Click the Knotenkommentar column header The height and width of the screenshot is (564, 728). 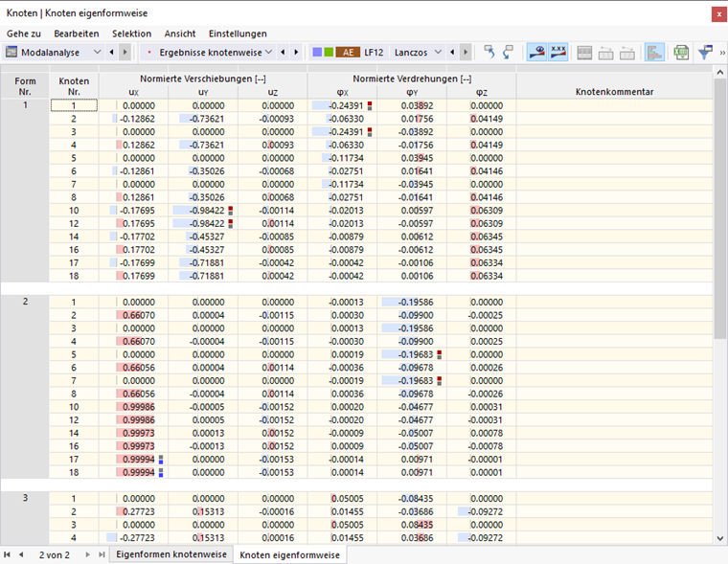(x=614, y=92)
